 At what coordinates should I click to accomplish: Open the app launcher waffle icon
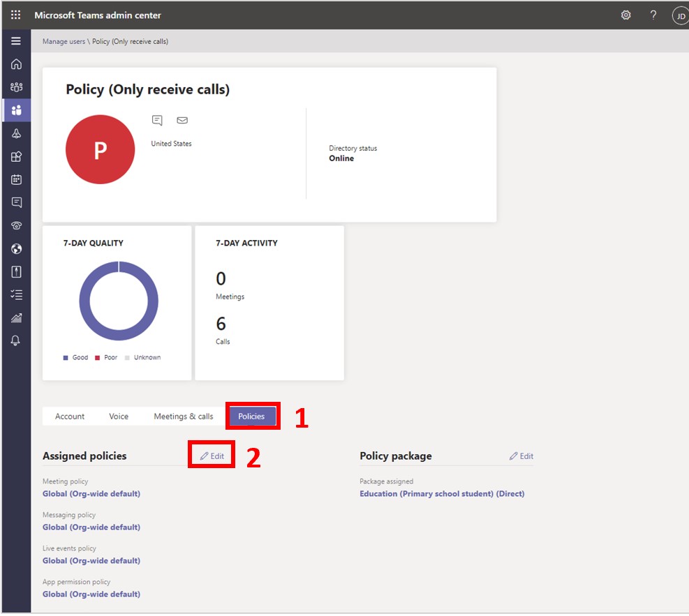click(x=15, y=14)
